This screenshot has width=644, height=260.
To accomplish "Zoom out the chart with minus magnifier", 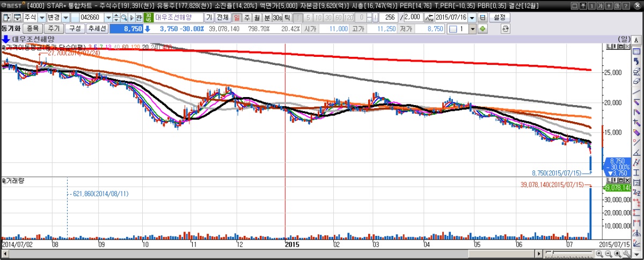I will pyautogui.click(x=609, y=254).
